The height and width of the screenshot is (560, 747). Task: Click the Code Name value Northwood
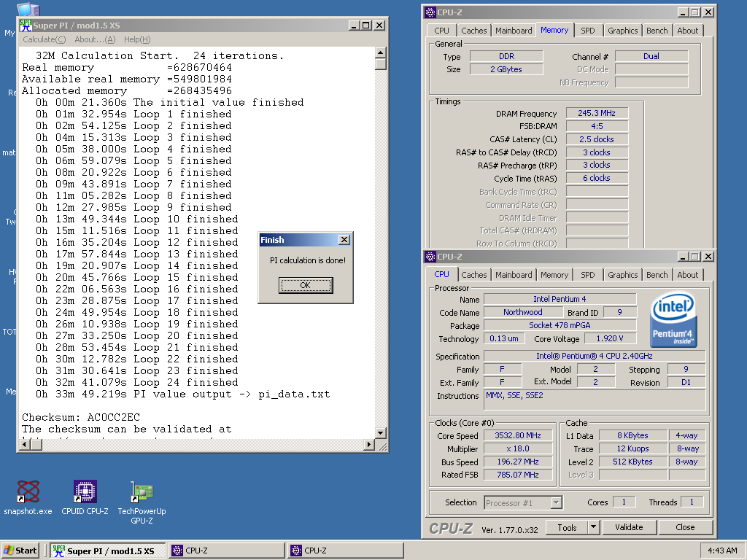point(523,312)
